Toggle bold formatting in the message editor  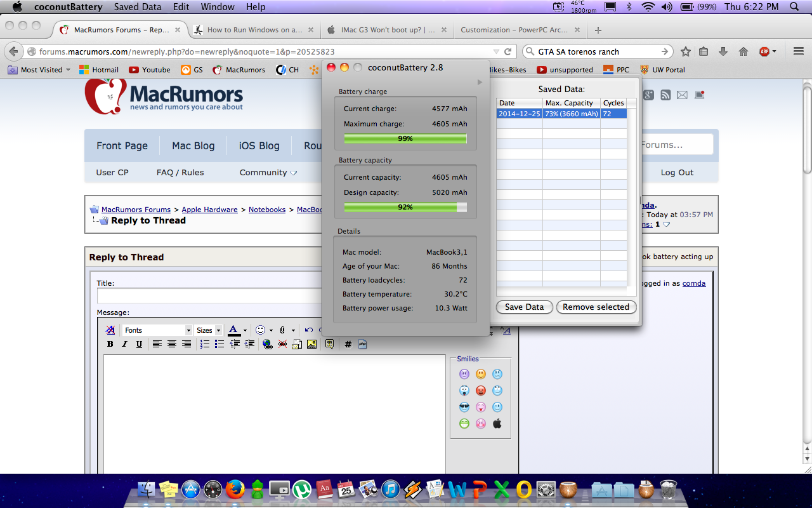pos(110,344)
